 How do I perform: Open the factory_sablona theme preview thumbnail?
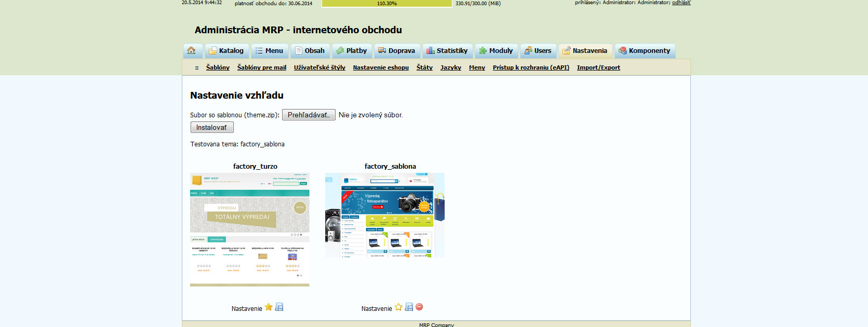(385, 215)
